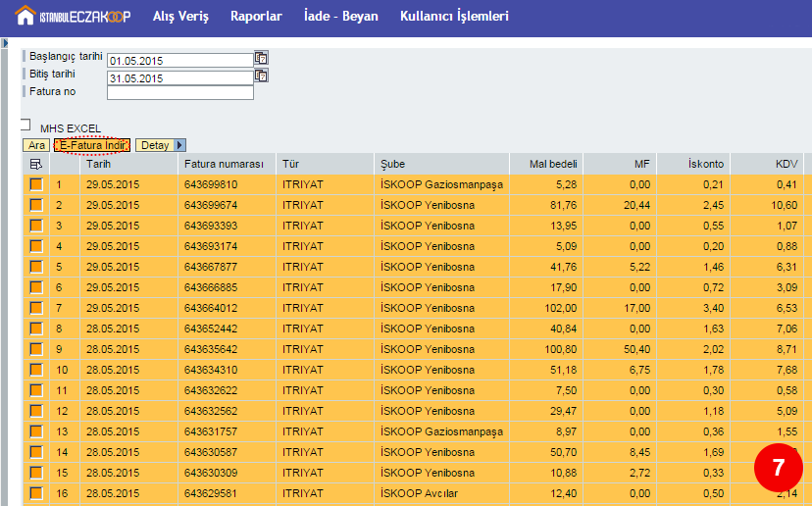Screen dimensions: 812x506
Task: Open calendar picker for Bitiş tarihi
Action: pos(261,76)
